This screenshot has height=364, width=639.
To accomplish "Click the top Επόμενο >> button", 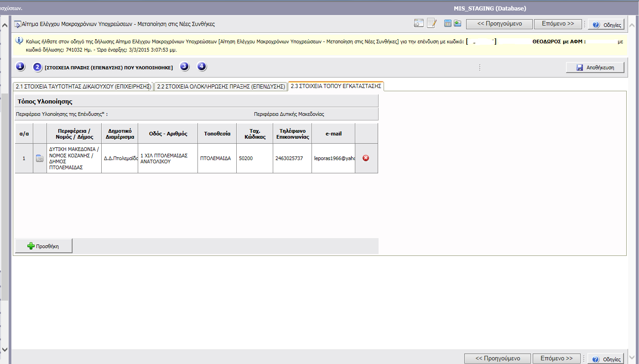I will point(558,24).
